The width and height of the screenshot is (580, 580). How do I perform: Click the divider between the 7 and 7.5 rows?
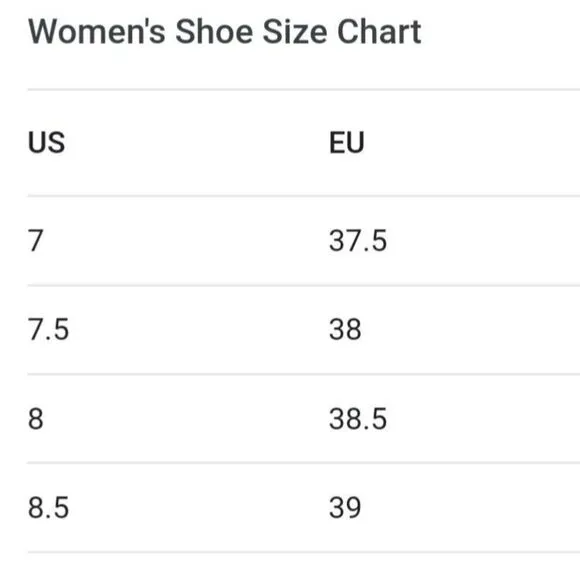(x=304, y=285)
